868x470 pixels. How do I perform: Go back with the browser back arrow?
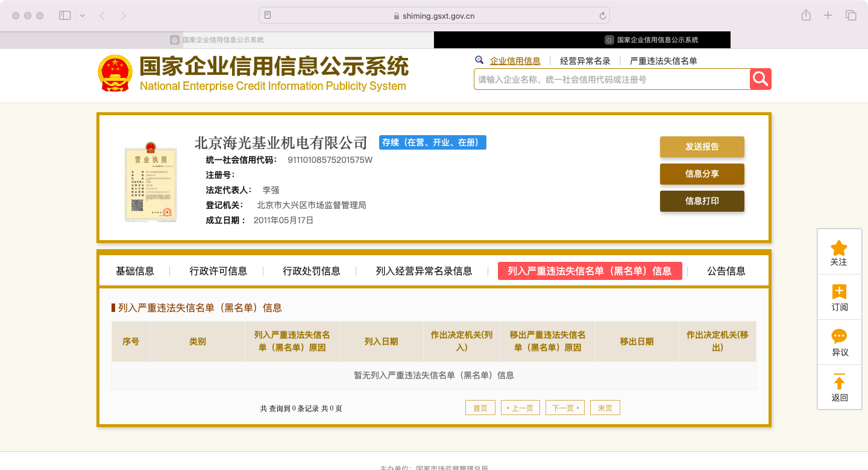102,16
